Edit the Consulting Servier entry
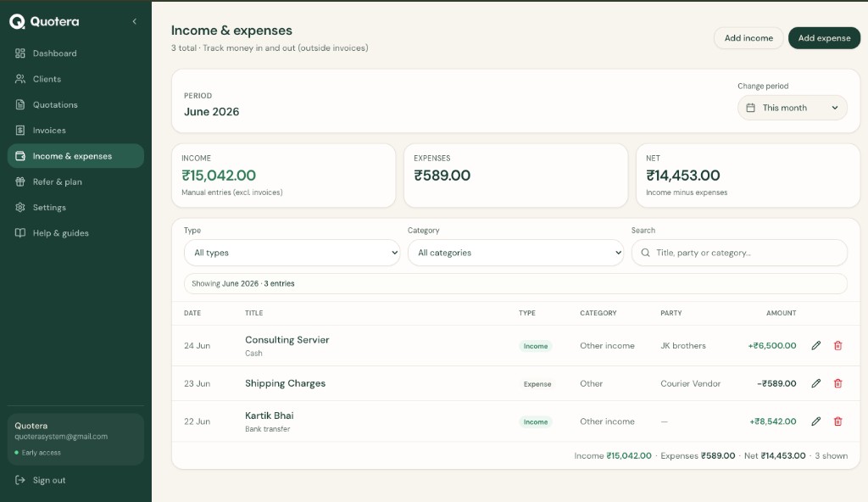This screenshot has height=502, width=868. click(x=816, y=345)
